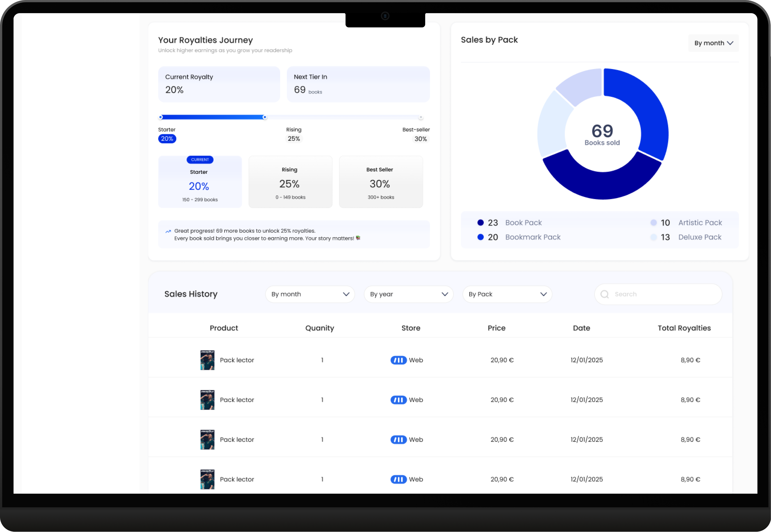Click the Total Royalties column header
The height and width of the screenshot is (532, 771).
coord(684,328)
